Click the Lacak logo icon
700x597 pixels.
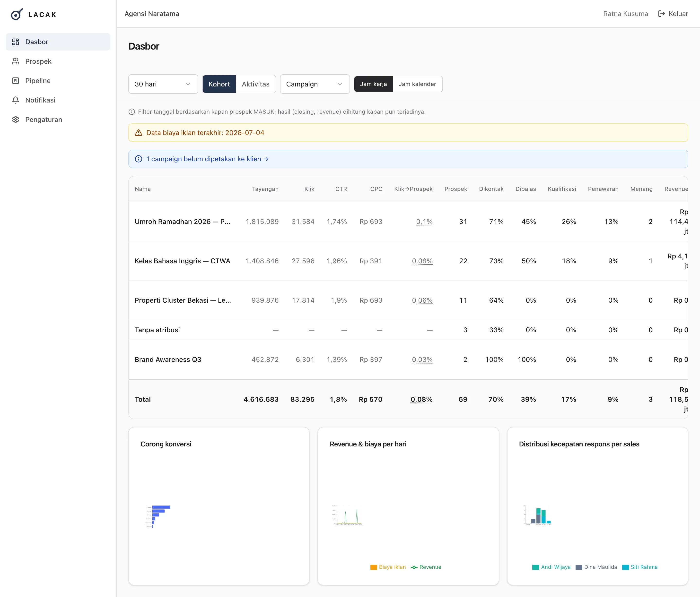[17, 14]
